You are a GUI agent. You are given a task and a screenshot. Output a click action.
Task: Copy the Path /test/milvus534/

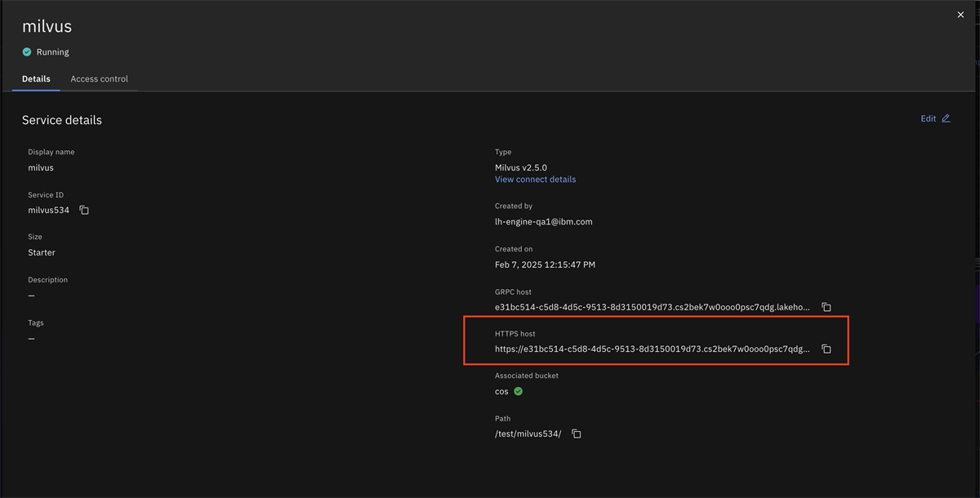coord(576,434)
